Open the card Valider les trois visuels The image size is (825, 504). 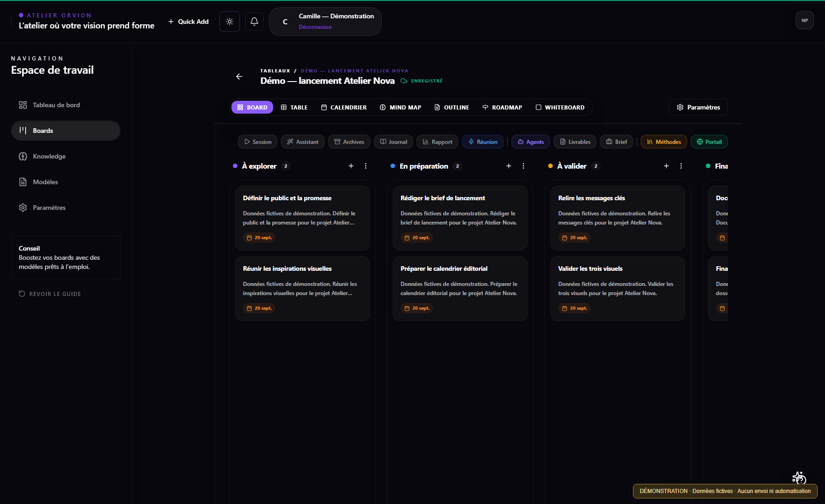(x=618, y=289)
